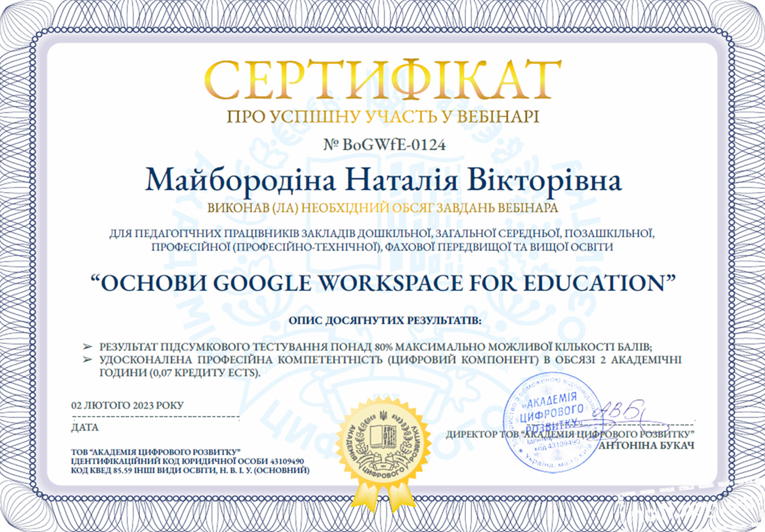Select the heading ОПИС ДОСЯГНУТИХ РЕЗУЛЬТАТІВ

click(x=384, y=321)
